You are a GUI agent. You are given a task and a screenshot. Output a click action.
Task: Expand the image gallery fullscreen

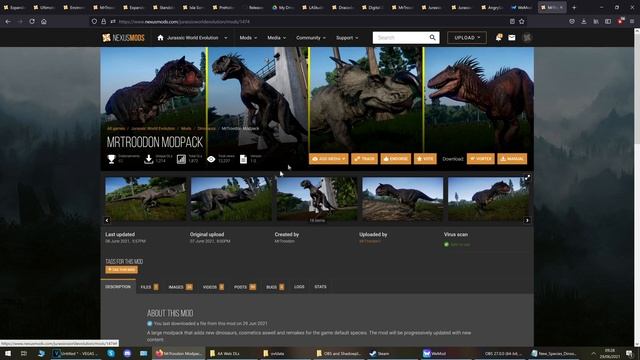pyautogui.click(x=527, y=178)
